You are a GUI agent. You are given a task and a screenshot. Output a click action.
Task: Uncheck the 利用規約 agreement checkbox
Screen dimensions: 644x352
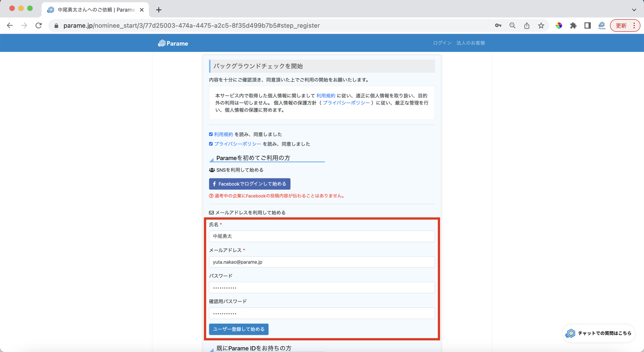tap(211, 134)
